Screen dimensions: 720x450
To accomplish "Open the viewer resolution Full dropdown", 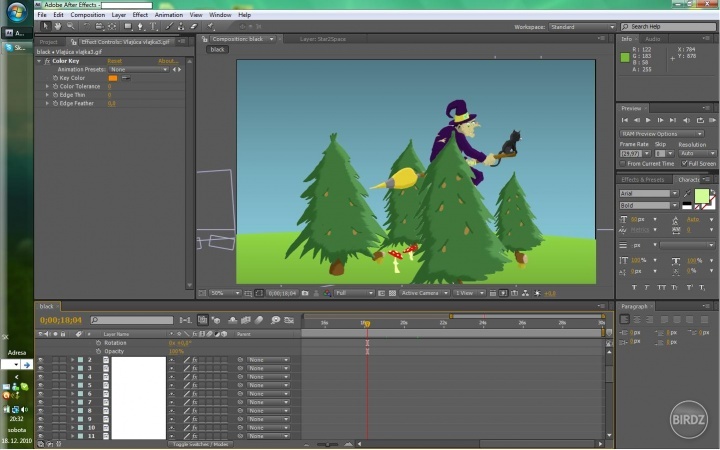I will coord(354,293).
